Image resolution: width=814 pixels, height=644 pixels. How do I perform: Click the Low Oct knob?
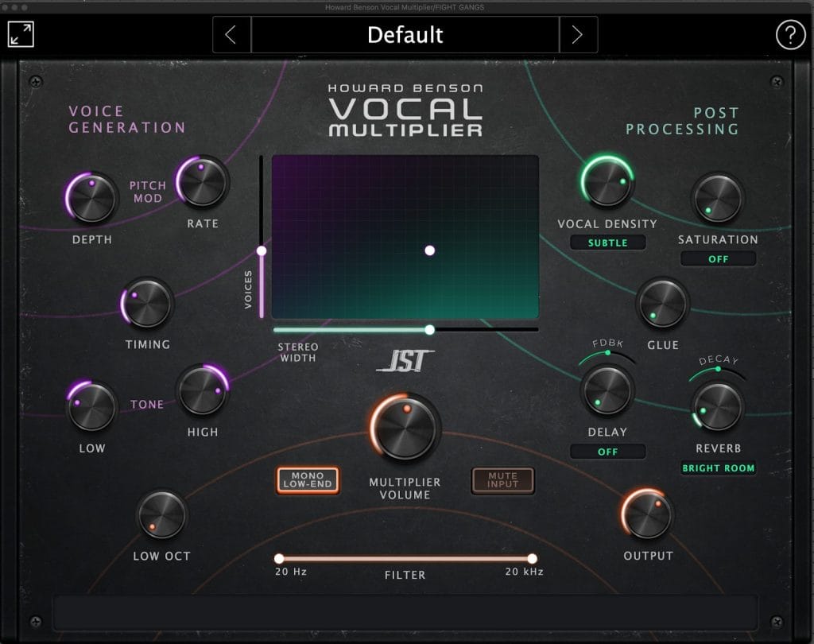pyautogui.click(x=161, y=514)
